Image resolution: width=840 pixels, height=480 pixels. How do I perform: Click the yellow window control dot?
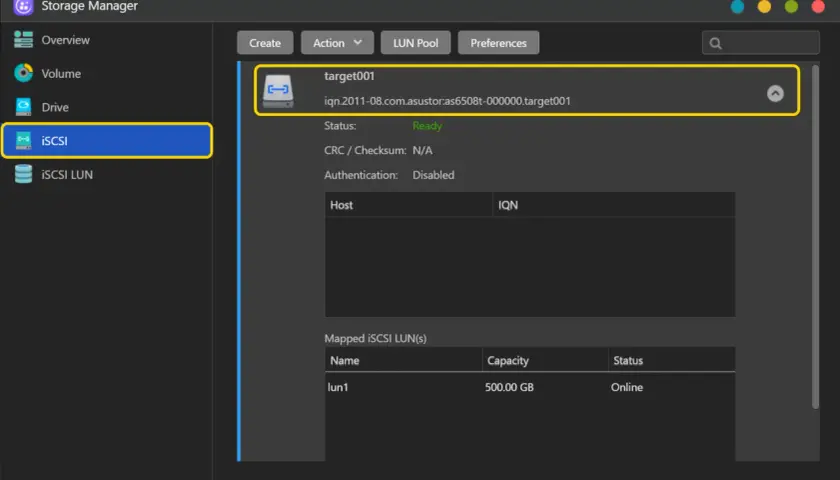(x=764, y=6)
